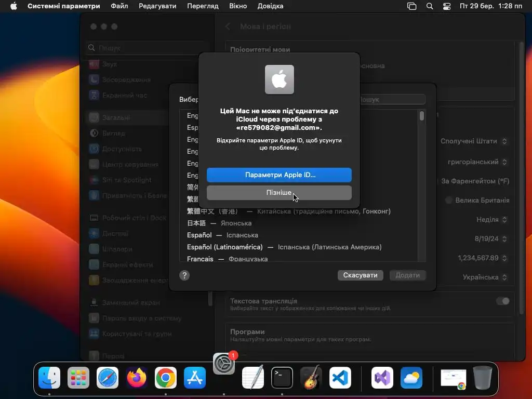532x399 pixels.
Task: Click the Пошук search field in the sidebar
Action: 146,48
